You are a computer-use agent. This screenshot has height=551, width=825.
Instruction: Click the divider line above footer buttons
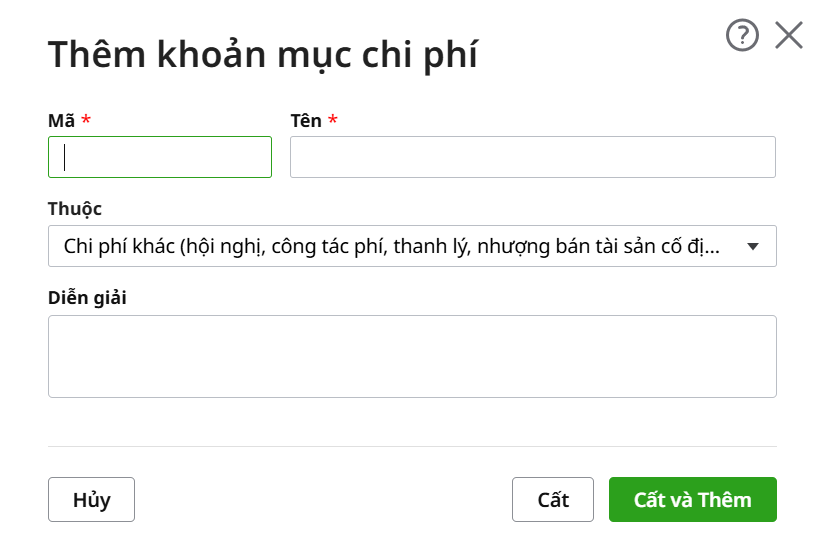pyautogui.click(x=412, y=446)
